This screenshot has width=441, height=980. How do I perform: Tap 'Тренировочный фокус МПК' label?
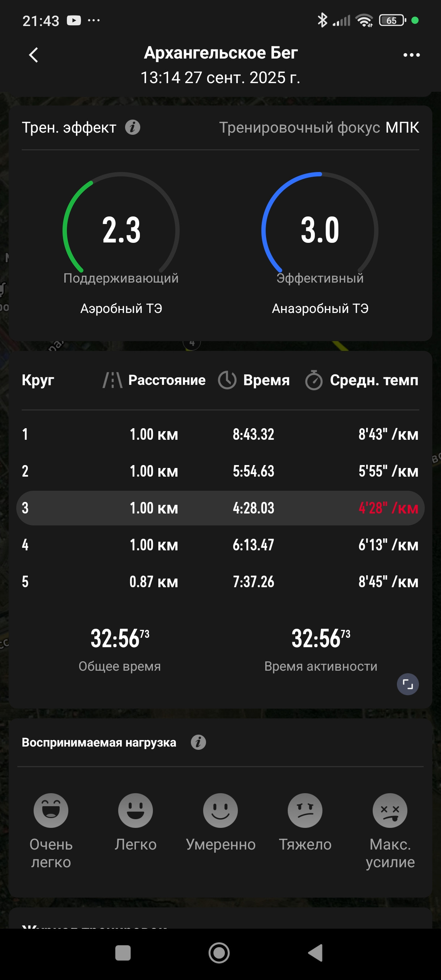click(319, 128)
